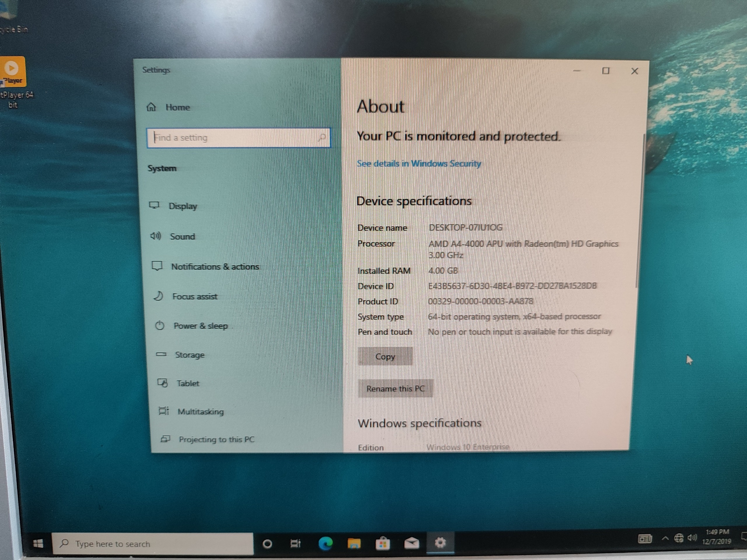This screenshot has width=747, height=560.
Task: Click the Power & sleep power icon
Action: pyautogui.click(x=160, y=325)
